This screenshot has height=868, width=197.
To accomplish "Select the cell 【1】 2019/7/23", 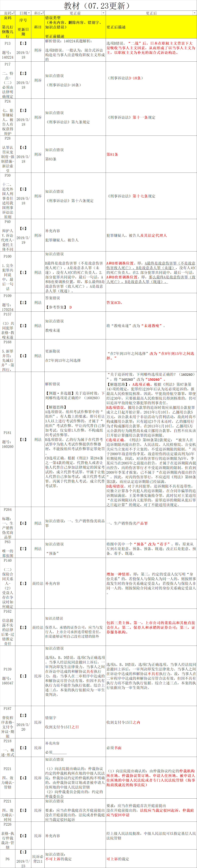I will tap(23, 859).
